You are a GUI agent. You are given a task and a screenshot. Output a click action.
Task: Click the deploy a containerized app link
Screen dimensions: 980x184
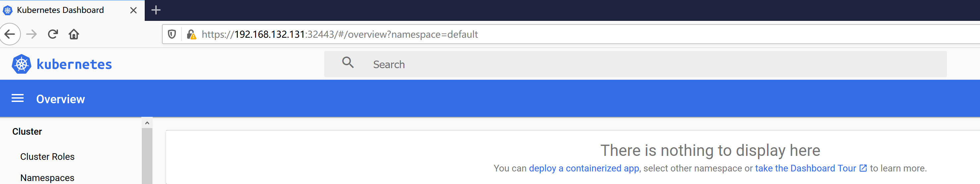[x=584, y=168]
